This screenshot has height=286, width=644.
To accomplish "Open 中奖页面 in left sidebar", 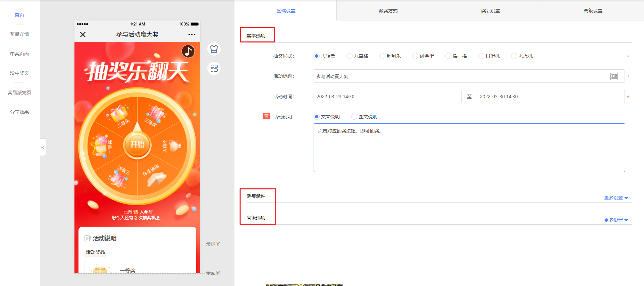I will pyautogui.click(x=19, y=54).
